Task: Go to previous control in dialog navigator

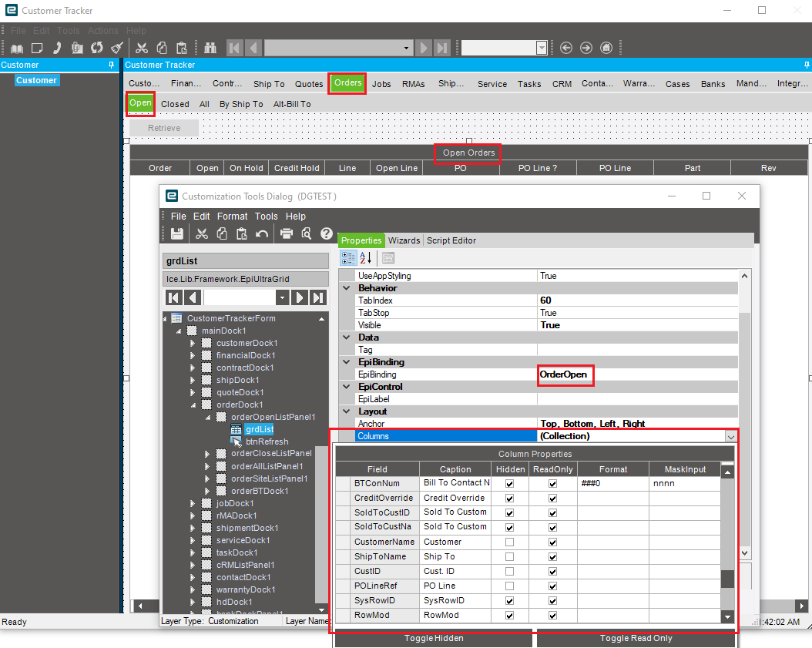Action: click(x=193, y=297)
